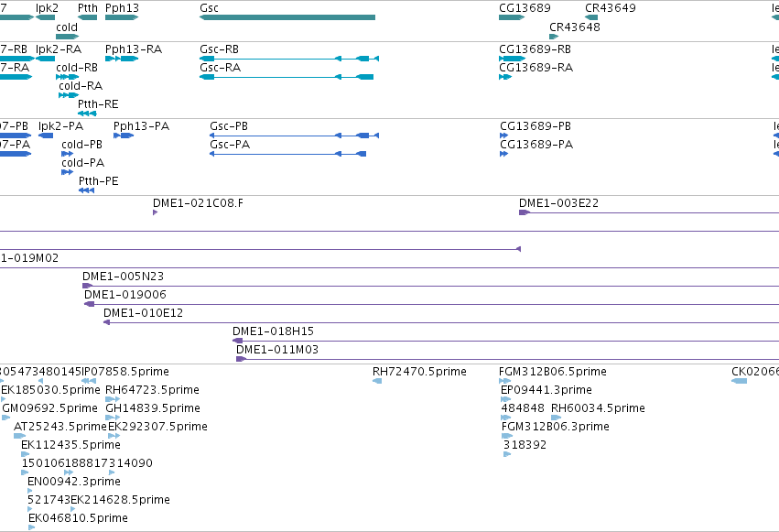The height and width of the screenshot is (532, 779).
Task: Click the CG13689 gene glyph
Action: 512,17
